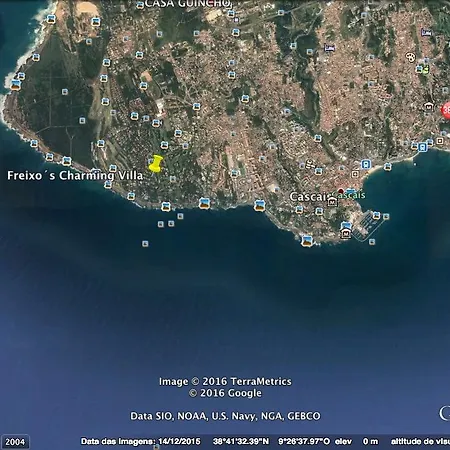
Task: Click the red circle marker at the right edge
Action: (446, 110)
